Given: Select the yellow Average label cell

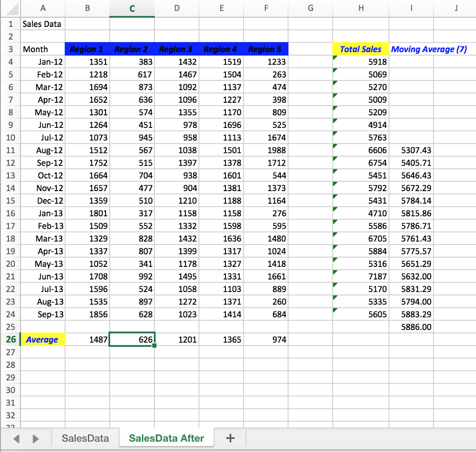Looking at the screenshot, I should click(x=42, y=339).
